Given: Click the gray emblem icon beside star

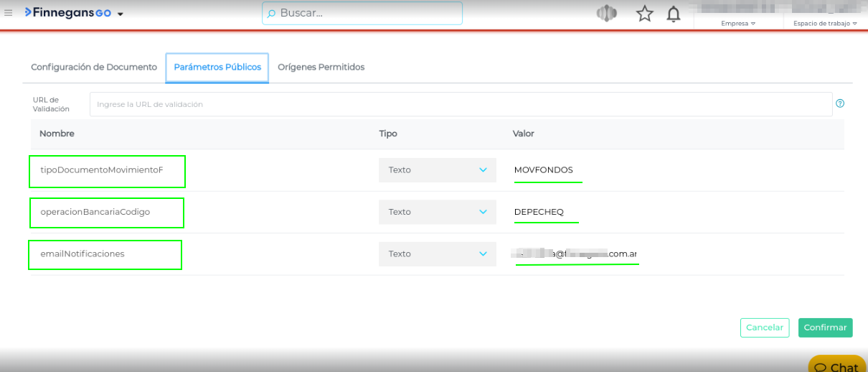Looking at the screenshot, I should [607, 14].
